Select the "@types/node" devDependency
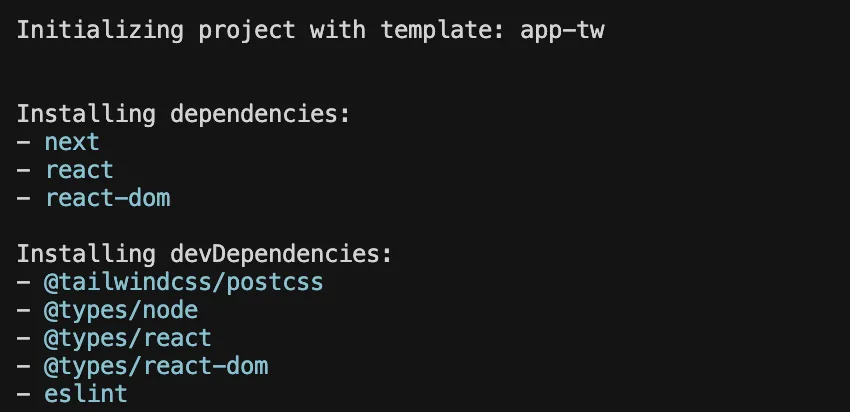The height and width of the screenshot is (412, 850). (121, 310)
